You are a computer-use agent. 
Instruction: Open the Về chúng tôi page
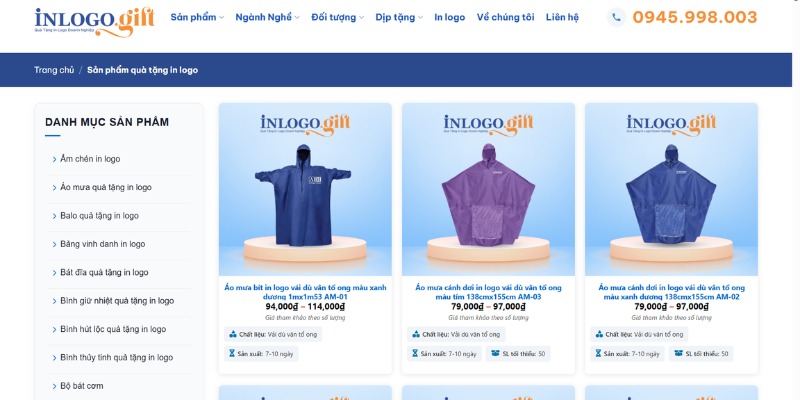click(x=505, y=17)
